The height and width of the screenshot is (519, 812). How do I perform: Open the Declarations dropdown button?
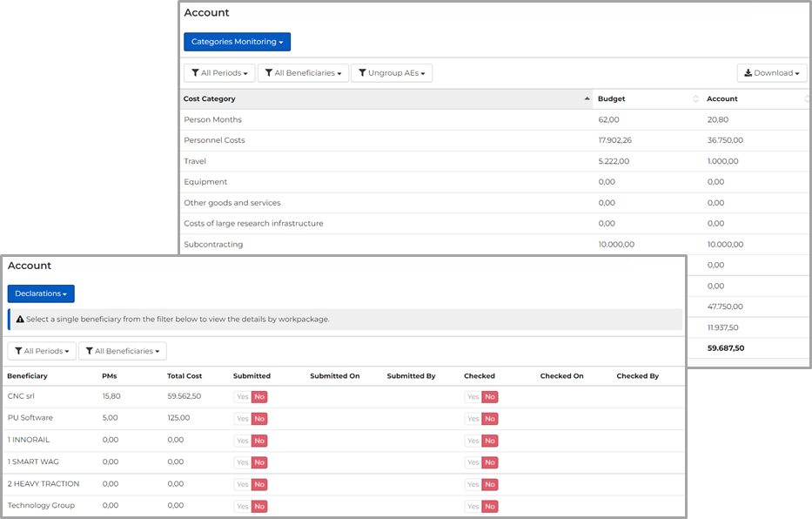pyautogui.click(x=41, y=293)
